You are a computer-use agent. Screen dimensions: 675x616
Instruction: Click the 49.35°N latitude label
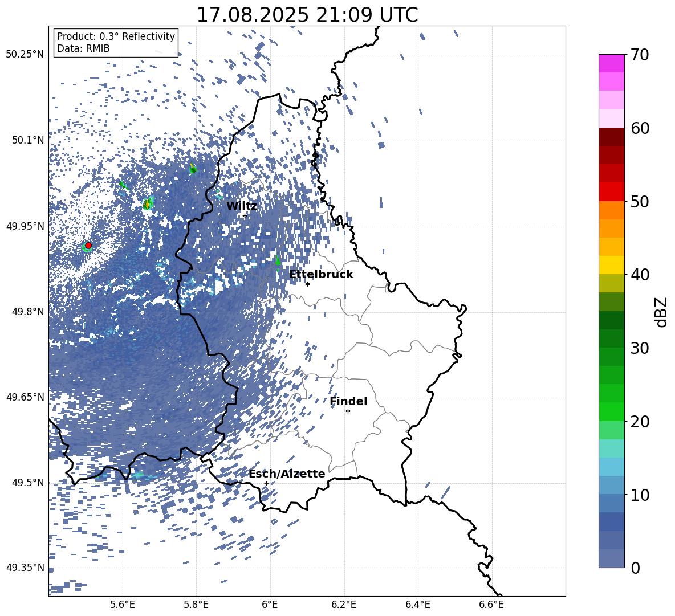(x=25, y=568)
